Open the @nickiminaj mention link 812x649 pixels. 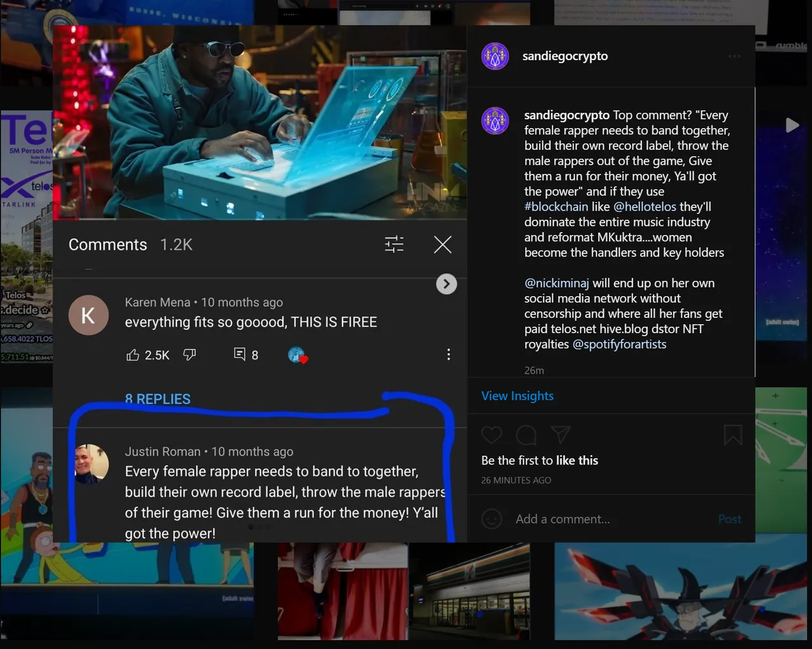[556, 283]
